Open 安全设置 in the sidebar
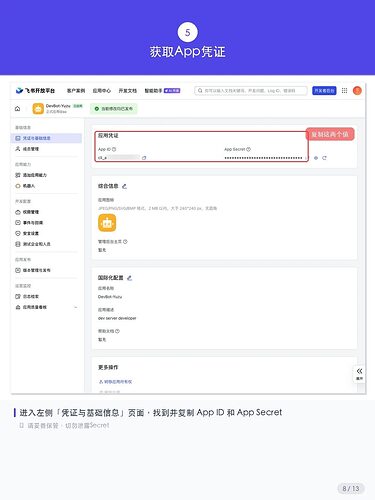This screenshot has height=500, width=375. (27, 233)
